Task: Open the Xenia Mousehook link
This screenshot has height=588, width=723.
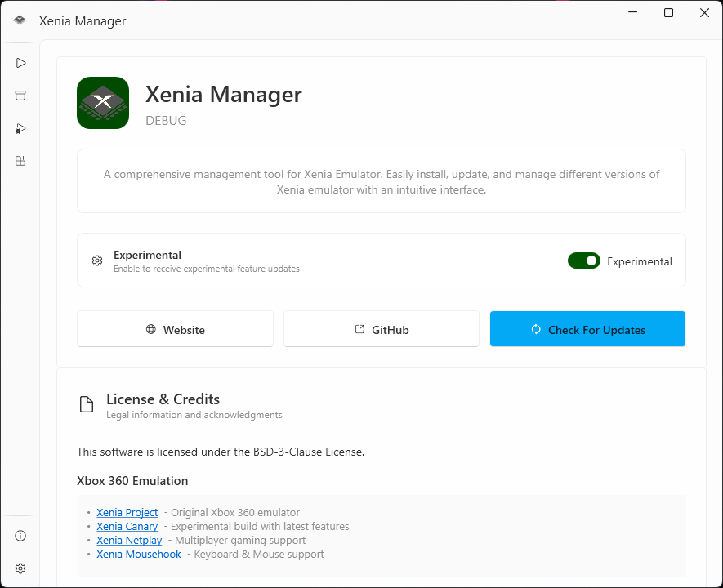Action: [139, 554]
